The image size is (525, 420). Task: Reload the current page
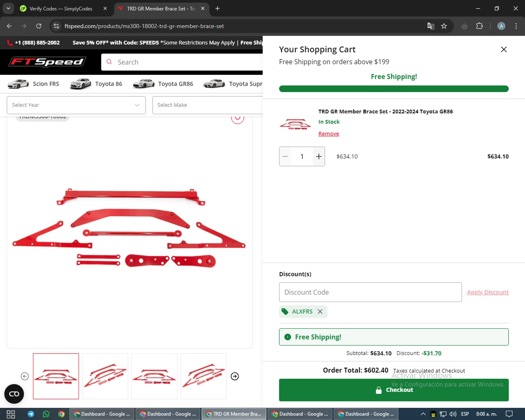(x=39, y=26)
